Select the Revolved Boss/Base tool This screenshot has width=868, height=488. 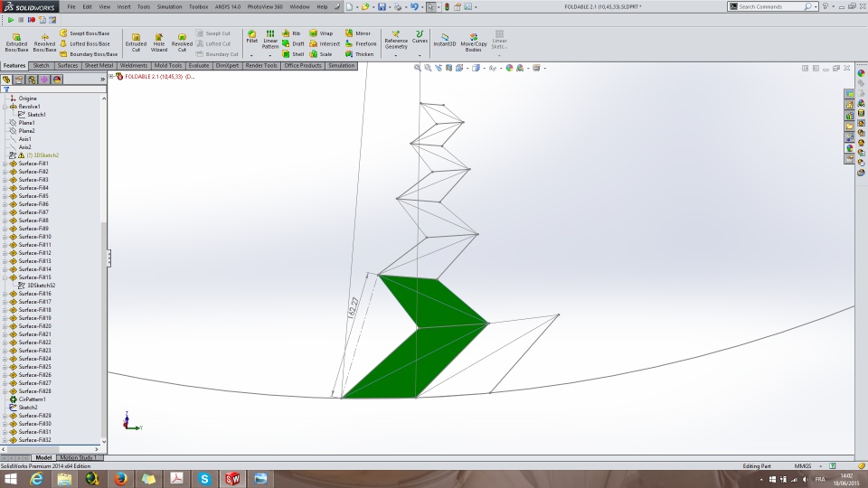44,42
